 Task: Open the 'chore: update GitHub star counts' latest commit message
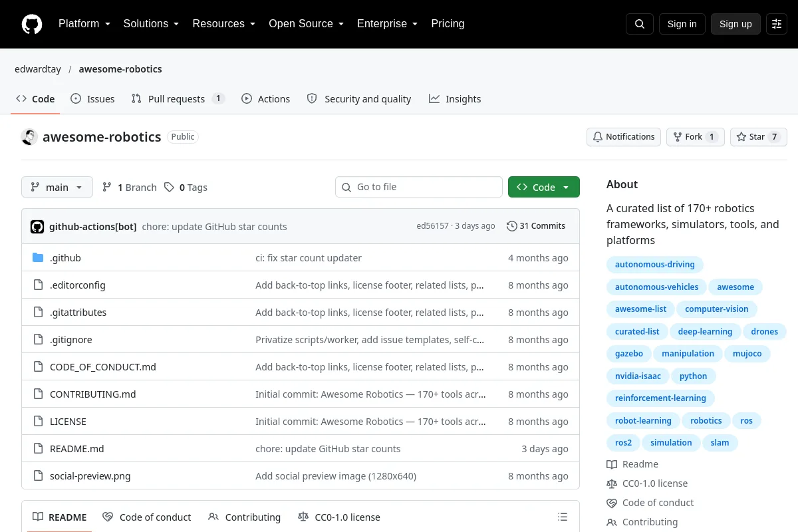(x=214, y=227)
